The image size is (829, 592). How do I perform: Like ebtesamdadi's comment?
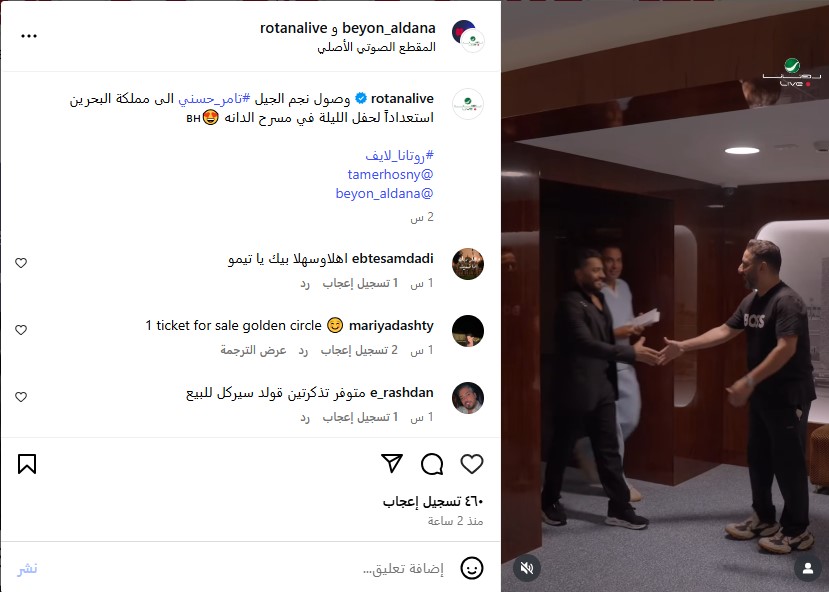pyautogui.click(x=21, y=263)
